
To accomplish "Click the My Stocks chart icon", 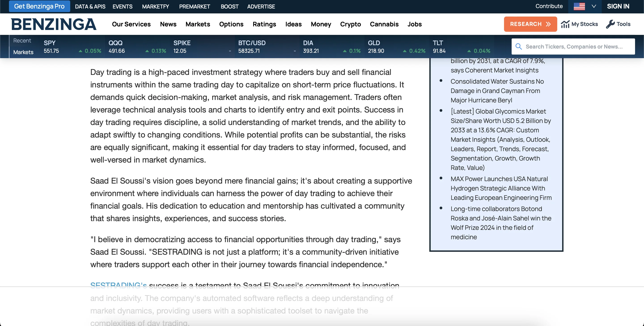I will pyautogui.click(x=565, y=24).
